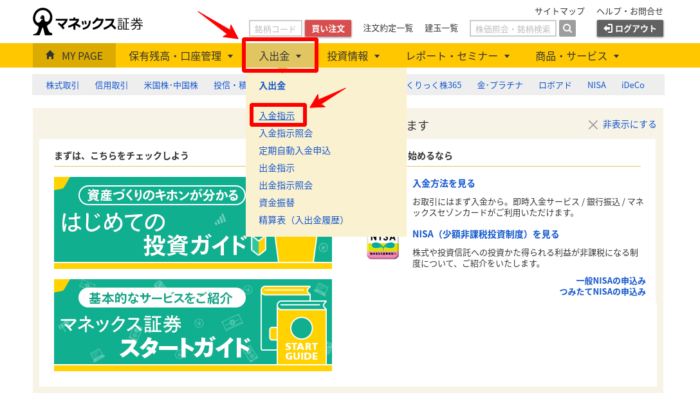Open the NISA（少額非課税投資制度）を見る link
The width and height of the screenshot is (700, 395).
pos(485,234)
